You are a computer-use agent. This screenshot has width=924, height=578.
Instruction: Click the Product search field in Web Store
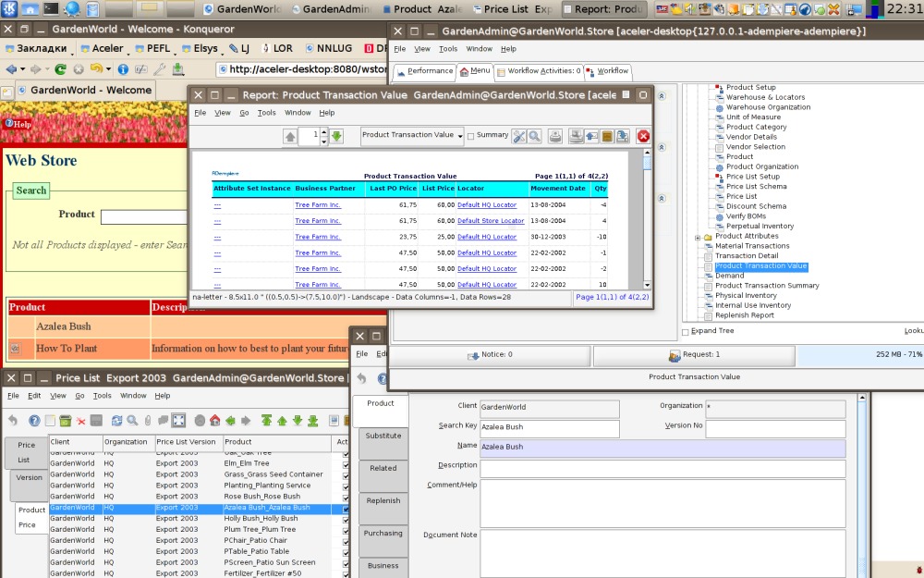[144, 217]
